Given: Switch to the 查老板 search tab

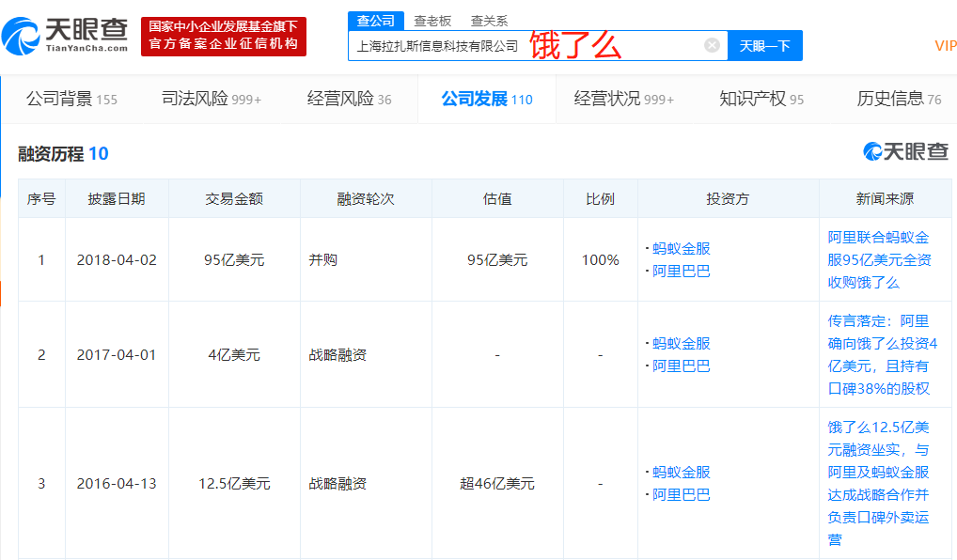Looking at the screenshot, I should pyautogui.click(x=432, y=21).
